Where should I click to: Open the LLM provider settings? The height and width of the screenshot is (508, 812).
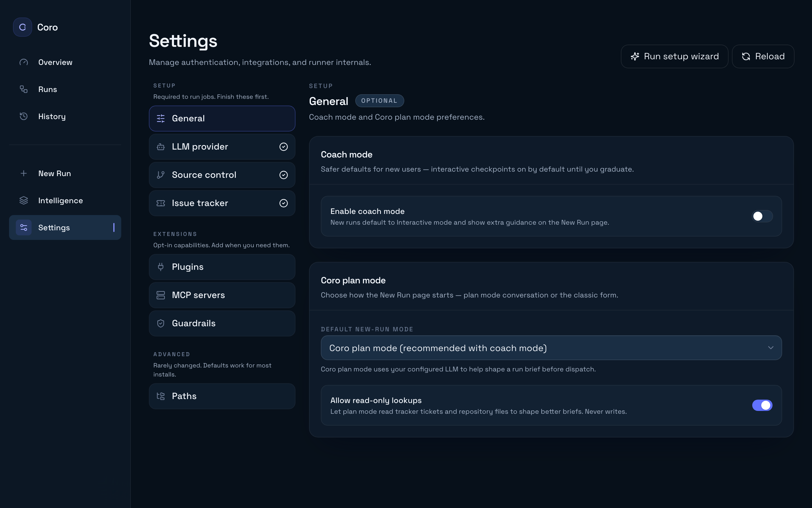pyautogui.click(x=222, y=146)
